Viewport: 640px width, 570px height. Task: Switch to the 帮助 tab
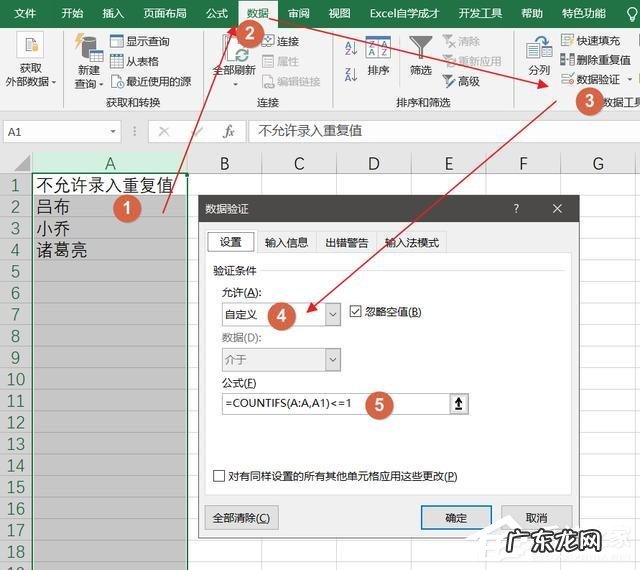532,13
